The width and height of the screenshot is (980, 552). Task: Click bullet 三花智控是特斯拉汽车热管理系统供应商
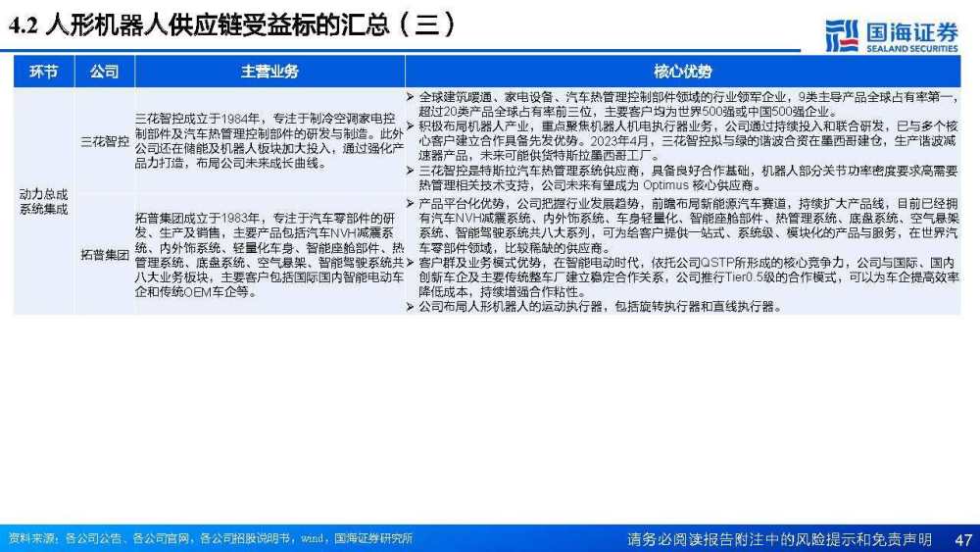point(688,177)
